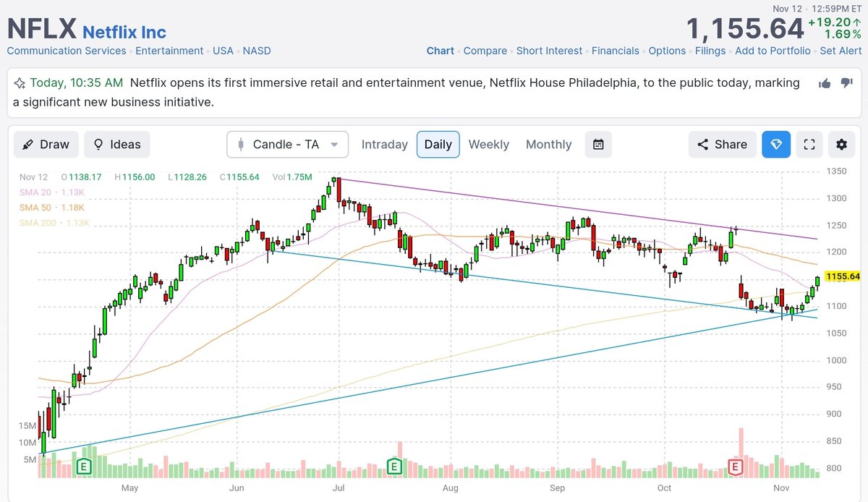Viewport: 868px width, 502px height.
Task: Open the calendar date range icon
Action: (598, 144)
